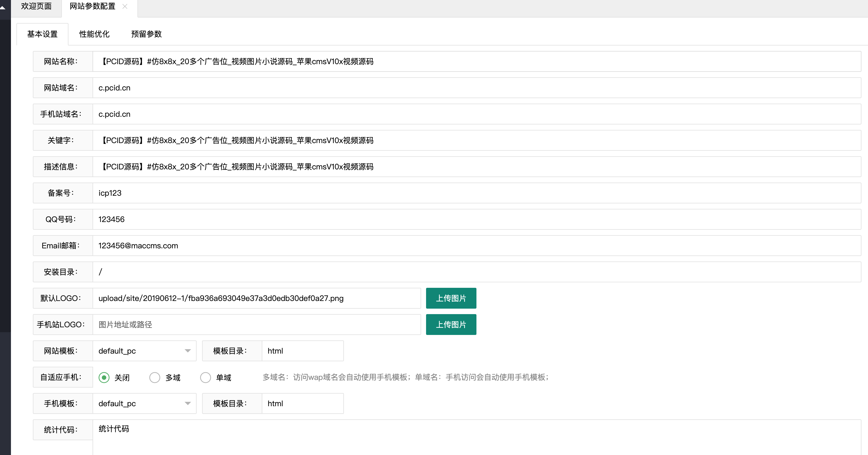Edit the QQ号码 field
Screen dimensions: 868x455
point(477,219)
